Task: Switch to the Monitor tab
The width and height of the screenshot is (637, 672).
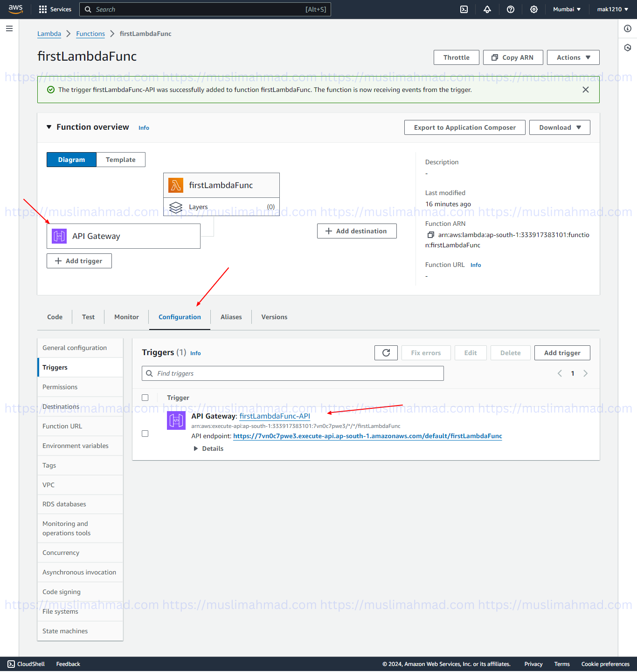Action: tap(126, 317)
